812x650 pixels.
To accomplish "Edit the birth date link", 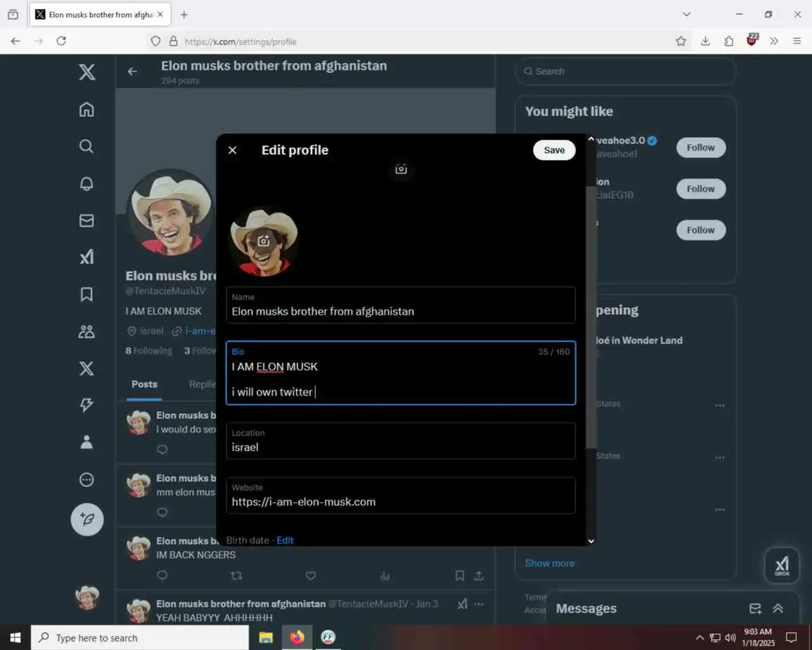I will click(285, 540).
